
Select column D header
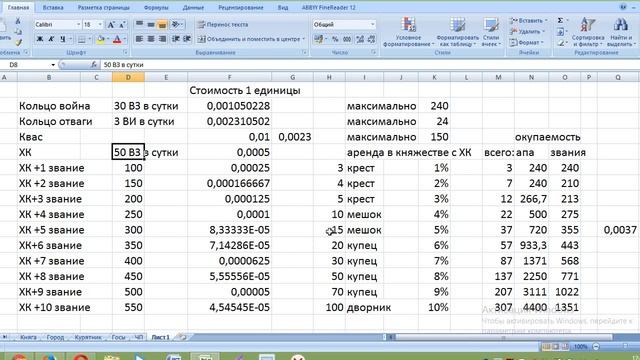pyautogui.click(x=128, y=77)
